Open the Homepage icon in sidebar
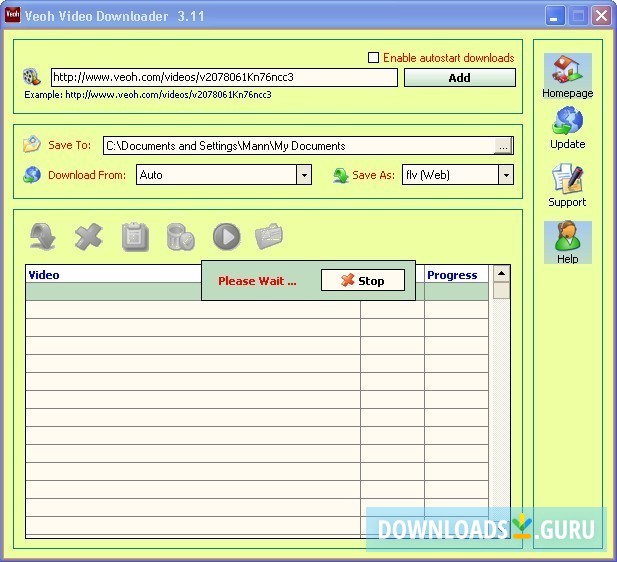The width and height of the screenshot is (617, 562). click(x=567, y=76)
